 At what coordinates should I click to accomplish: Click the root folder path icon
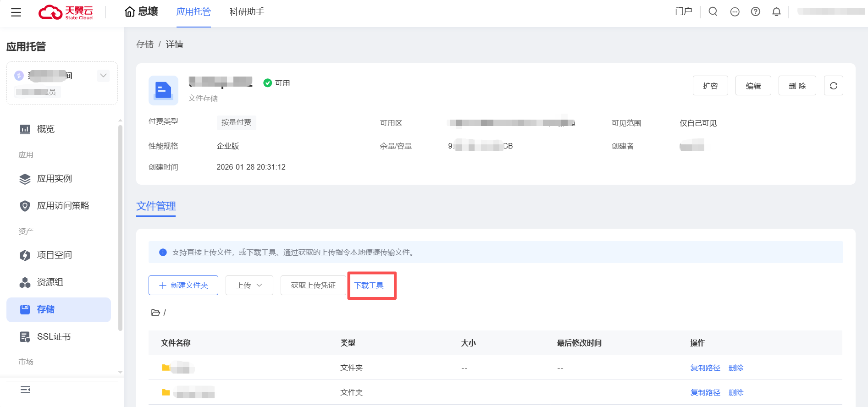point(155,313)
